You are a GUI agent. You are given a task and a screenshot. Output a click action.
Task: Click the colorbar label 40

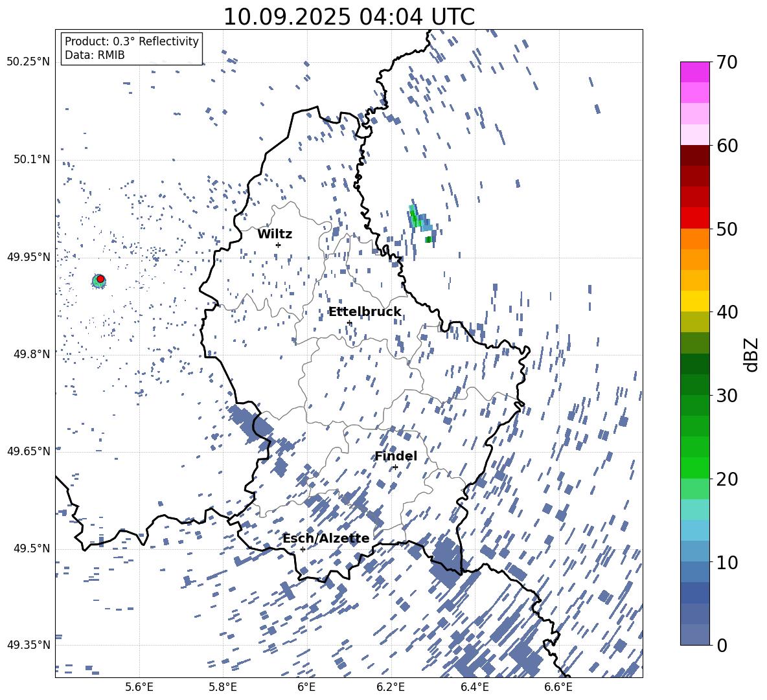[727, 312]
